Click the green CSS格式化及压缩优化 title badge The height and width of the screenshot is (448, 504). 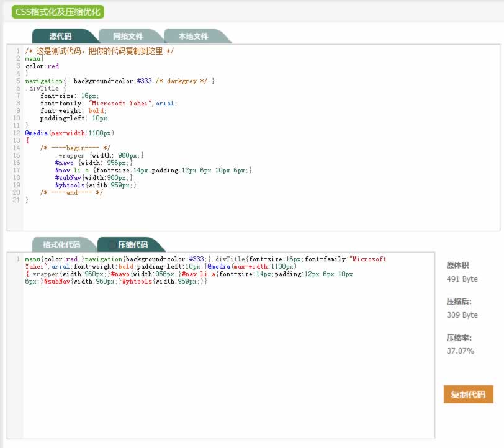pyautogui.click(x=58, y=12)
